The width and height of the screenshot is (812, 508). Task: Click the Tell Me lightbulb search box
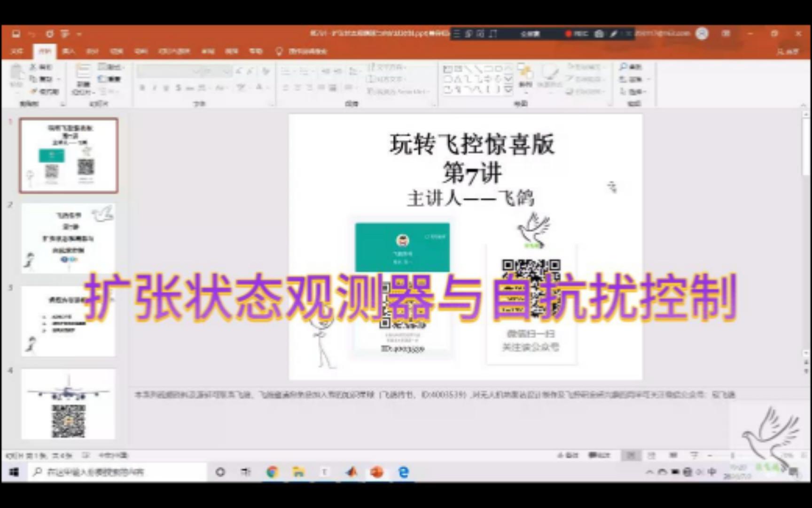pos(302,51)
